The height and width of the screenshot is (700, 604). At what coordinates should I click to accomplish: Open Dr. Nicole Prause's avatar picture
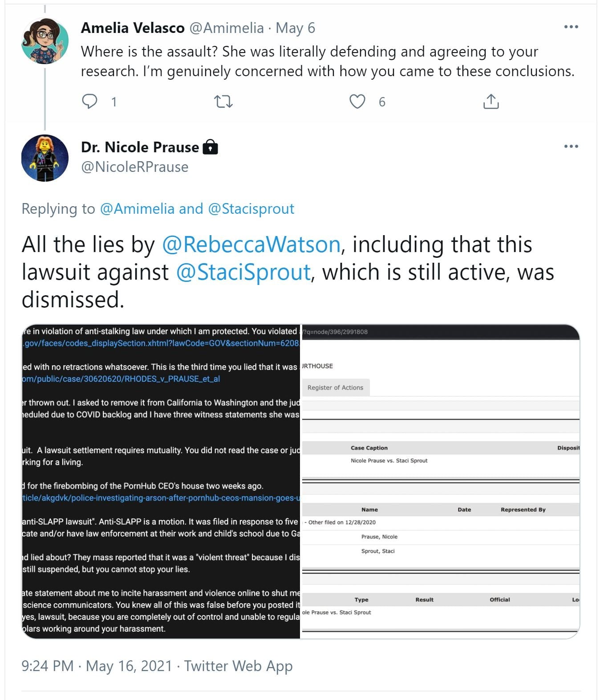pyautogui.click(x=45, y=158)
